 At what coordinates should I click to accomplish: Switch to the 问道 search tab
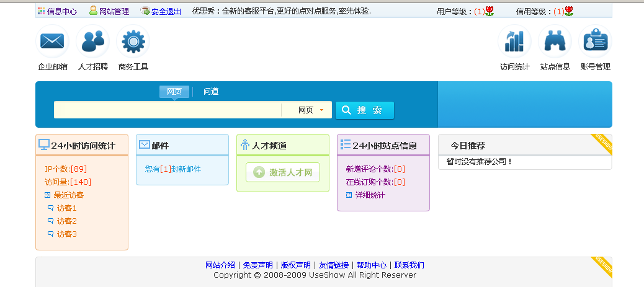coord(211,92)
